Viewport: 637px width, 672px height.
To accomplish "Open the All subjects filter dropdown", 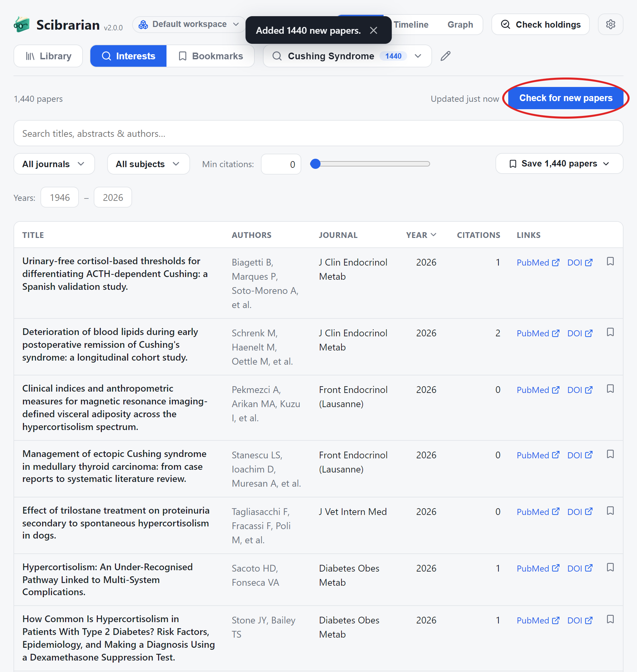I will 148,164.
